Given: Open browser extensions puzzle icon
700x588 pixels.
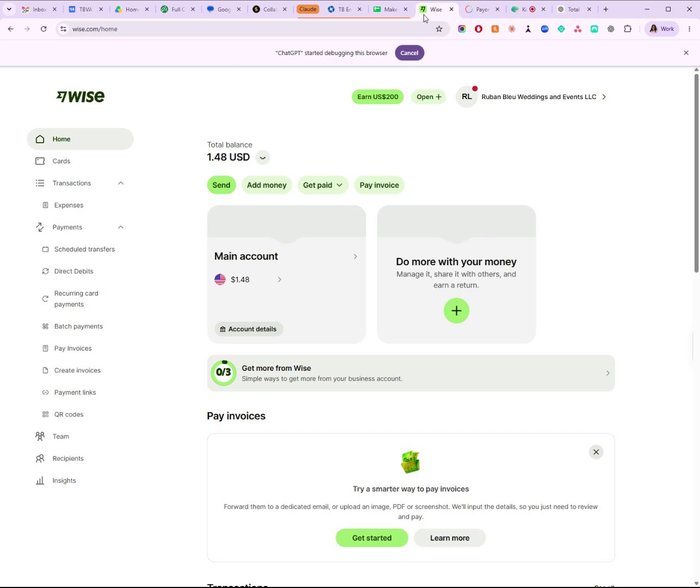Looking at the screenshot, I should tap(628, 29).
